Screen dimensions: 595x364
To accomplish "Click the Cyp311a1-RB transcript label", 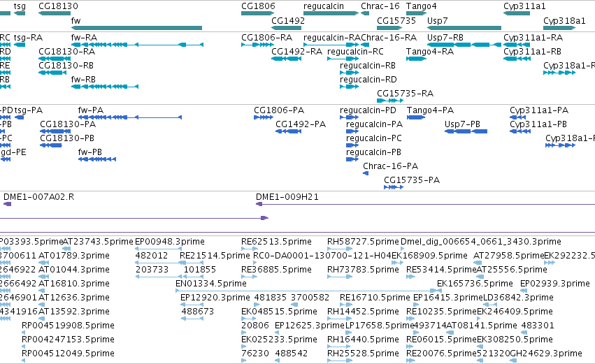I will click(532, 52).
